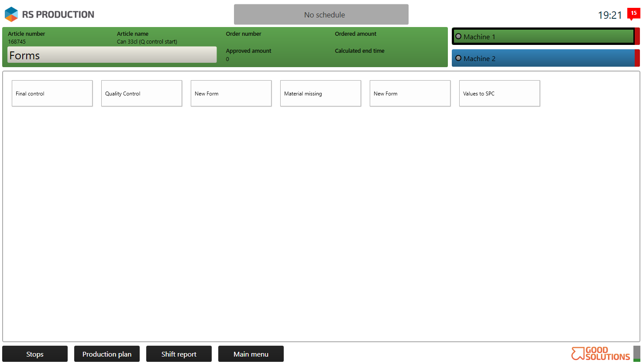Open the Final control form
Screen dimensions: 643x364
click(52, 93)
